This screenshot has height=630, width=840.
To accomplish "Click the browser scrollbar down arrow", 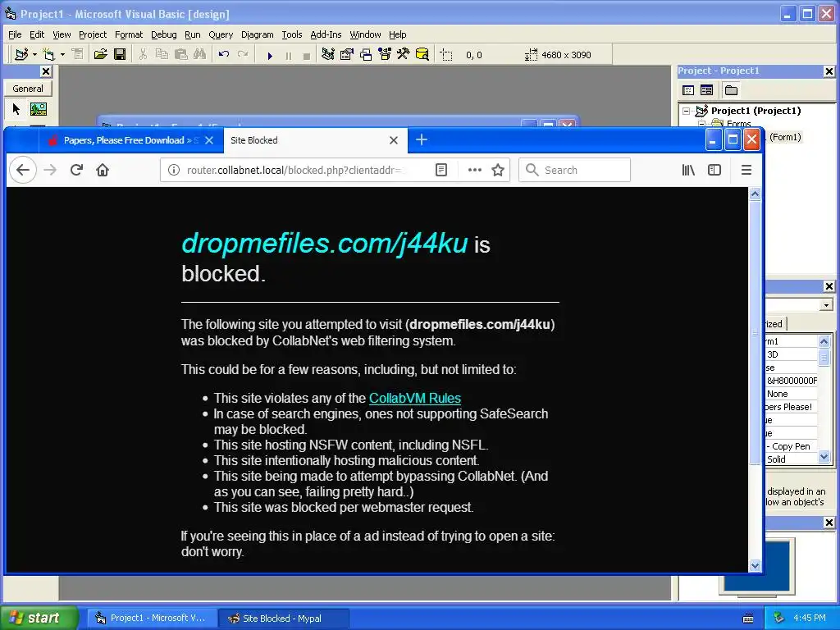I will point(755,566).
